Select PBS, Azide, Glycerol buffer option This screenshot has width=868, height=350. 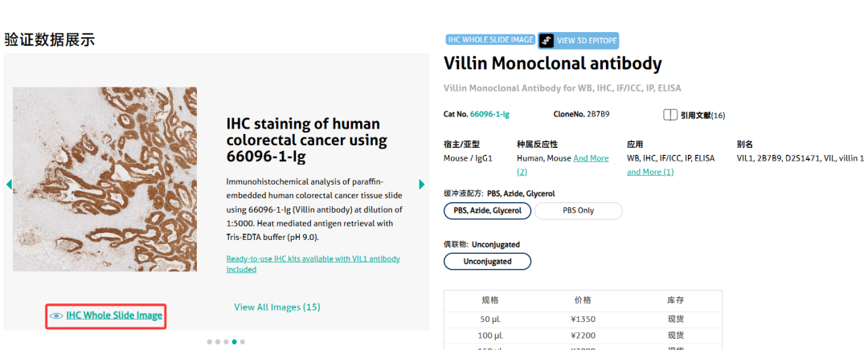pos(488,210)
